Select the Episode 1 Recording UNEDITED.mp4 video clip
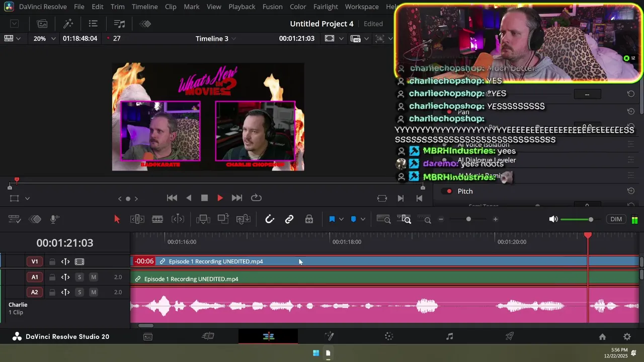 (x=385, y=261)
